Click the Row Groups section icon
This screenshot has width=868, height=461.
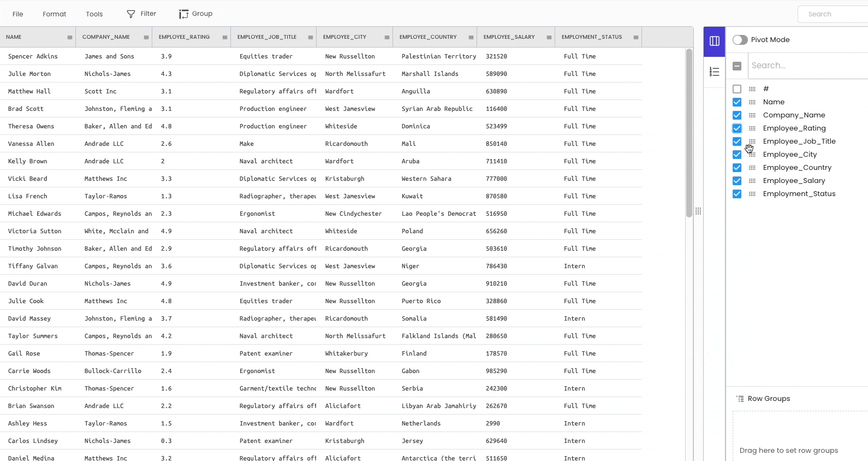740,399
